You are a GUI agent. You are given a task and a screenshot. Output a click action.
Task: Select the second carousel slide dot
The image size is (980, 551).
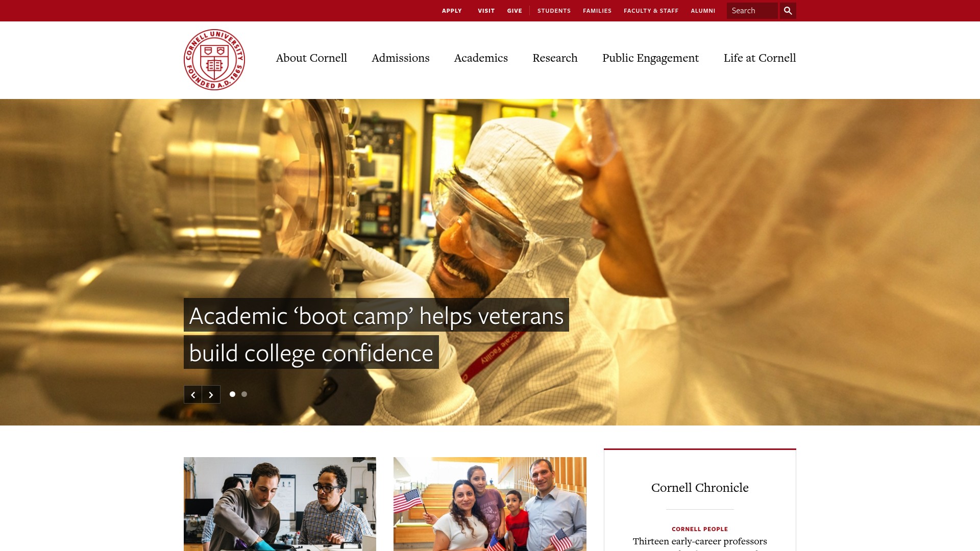[244, 394]
